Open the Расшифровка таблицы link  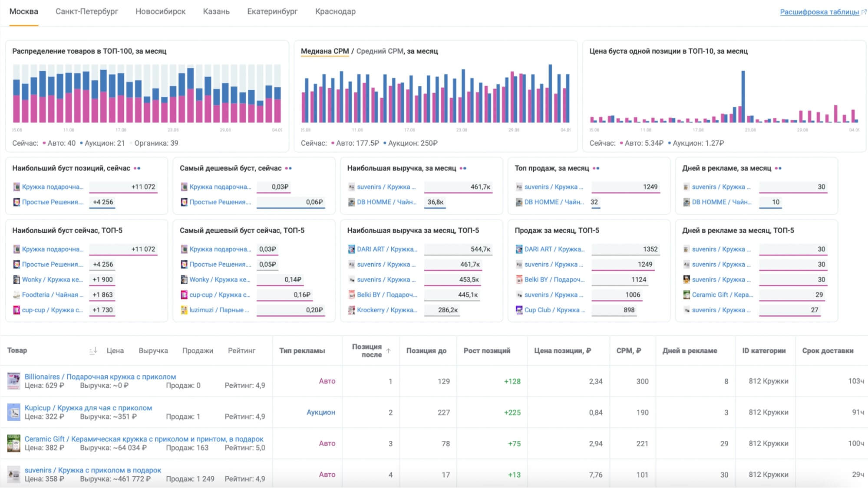pos(819,12)
